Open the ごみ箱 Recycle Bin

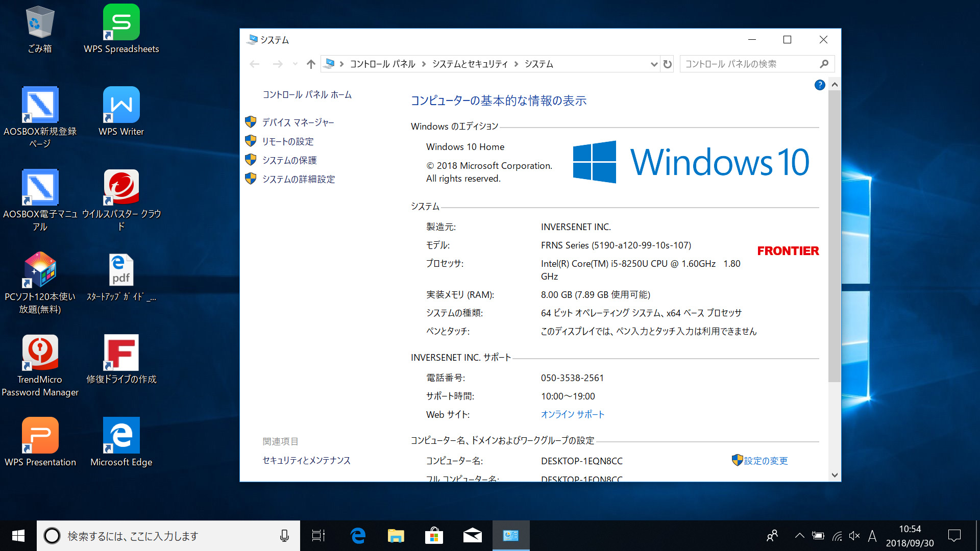tap(40, 22)
